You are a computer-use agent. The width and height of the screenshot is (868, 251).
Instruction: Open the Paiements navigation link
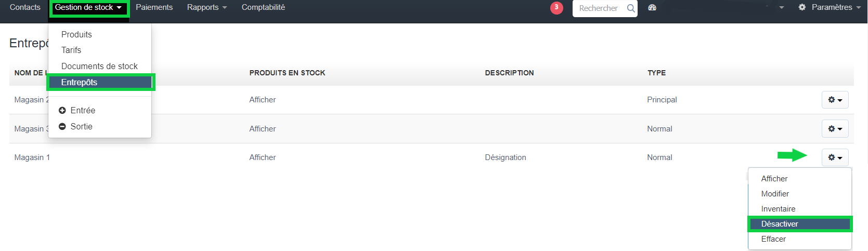154,7
